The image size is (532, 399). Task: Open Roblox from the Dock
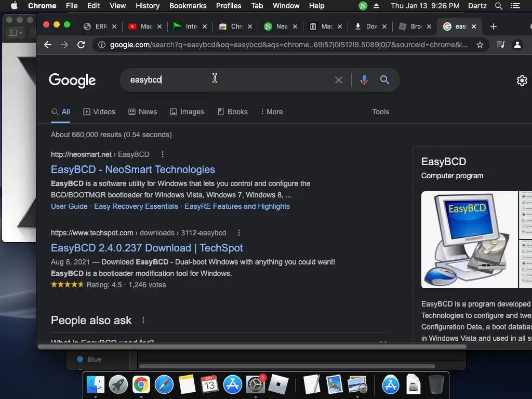pos(278,384)
